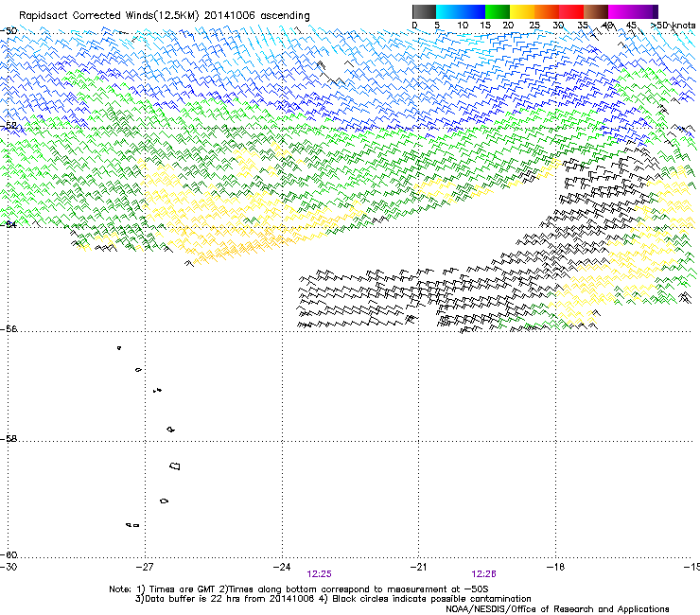The height and width of the screenshot is (615, 700).
Task: Click the dark purple 45-50 knots swatch
Action: tap(645, 11)
